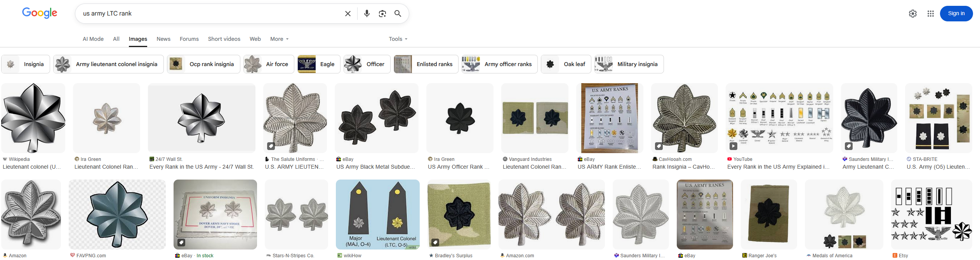Open the 24/7 Wall St. oak leaf image
Screen dimensions: 980x260
pyautogui.click(x=202, y=118)
